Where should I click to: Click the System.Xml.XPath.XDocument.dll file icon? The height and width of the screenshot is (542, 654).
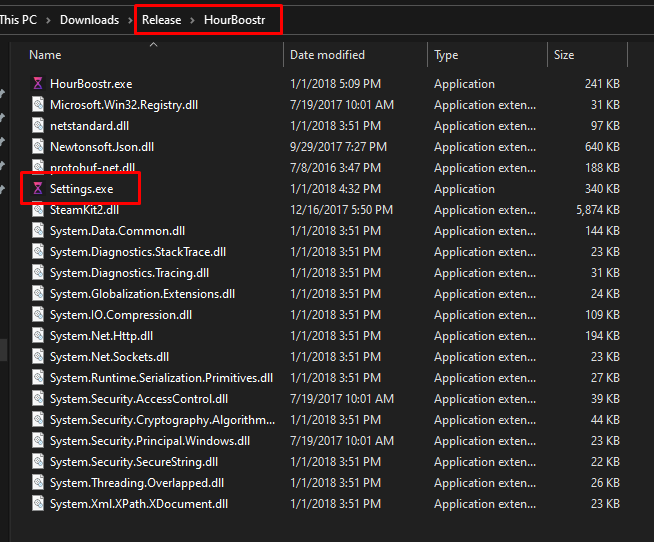38,504
